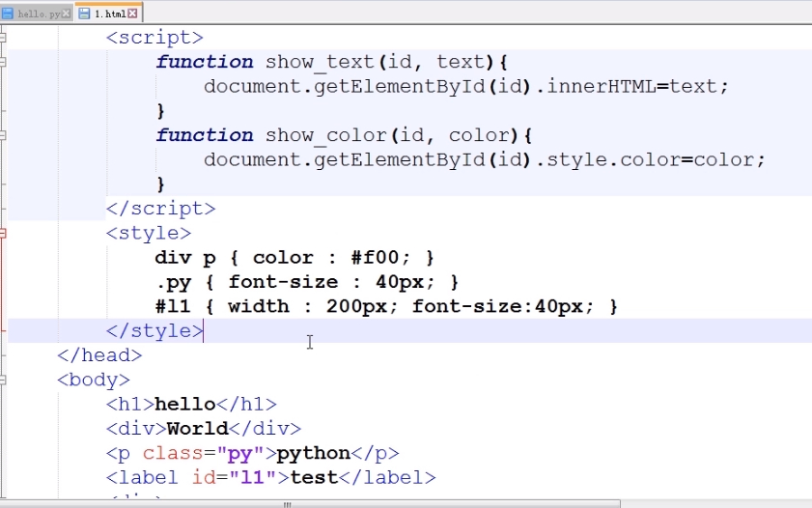The width and height of the screenshot is (812, 508).
Task: Click the save-state disk icon on hello.py tab
Action: (x=8, y=14)
